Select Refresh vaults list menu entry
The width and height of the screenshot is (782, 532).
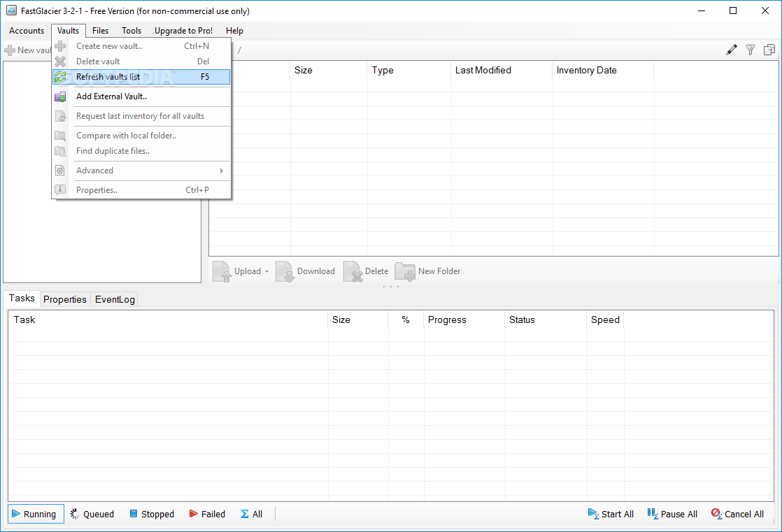point(141,77)
